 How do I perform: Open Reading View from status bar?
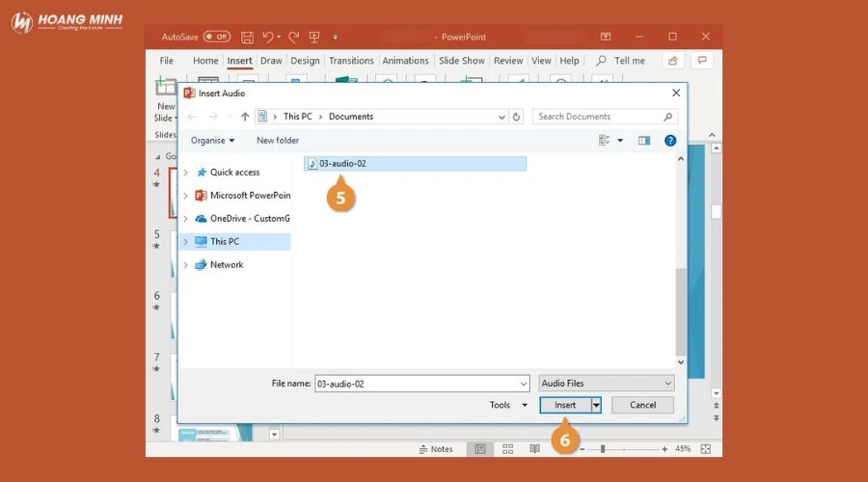click(x=534, y=449)
